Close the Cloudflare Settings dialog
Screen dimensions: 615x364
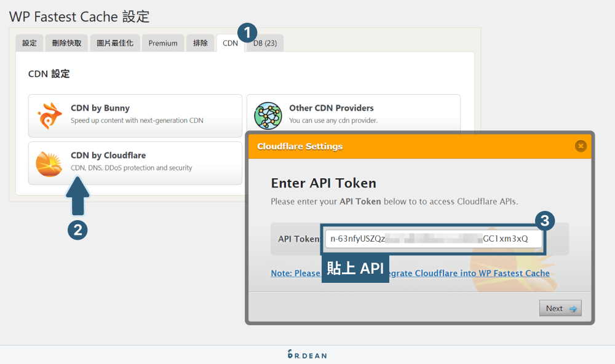581,146
